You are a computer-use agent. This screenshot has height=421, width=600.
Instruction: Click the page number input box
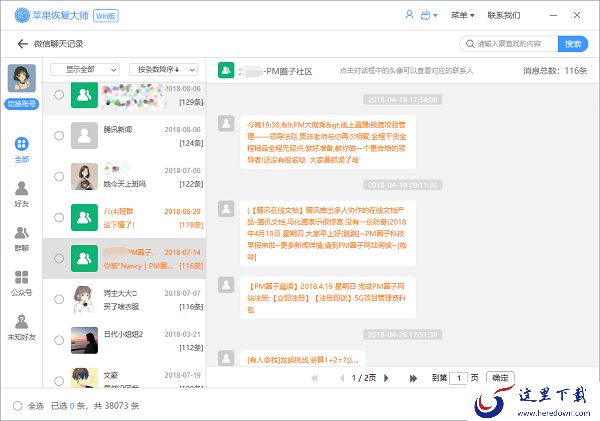[459, 378]
